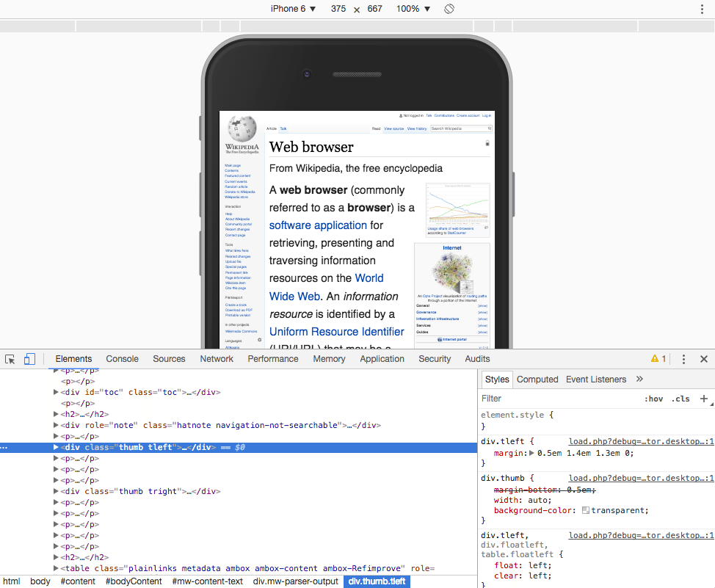Toggle off the device emulation toolbar
715x588 pixels.
[29, 359]
